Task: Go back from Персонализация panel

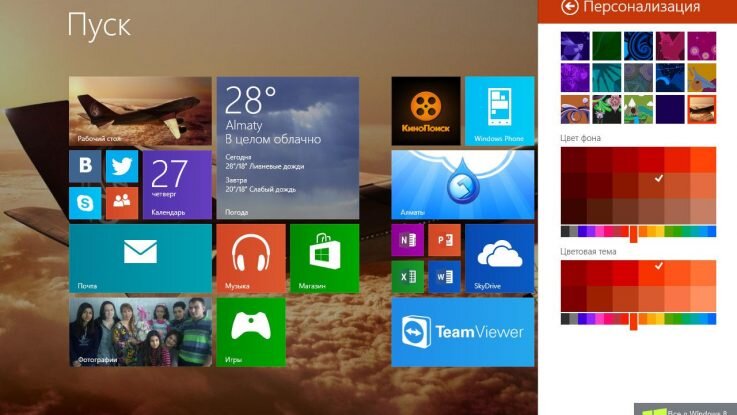Action: coord(569,7)
